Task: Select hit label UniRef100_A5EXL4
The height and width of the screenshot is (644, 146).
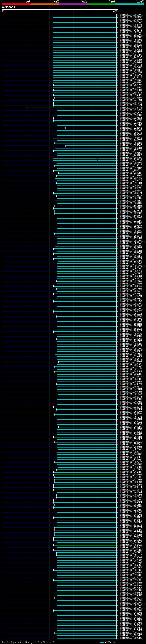Action: click(x=131, y=593)
